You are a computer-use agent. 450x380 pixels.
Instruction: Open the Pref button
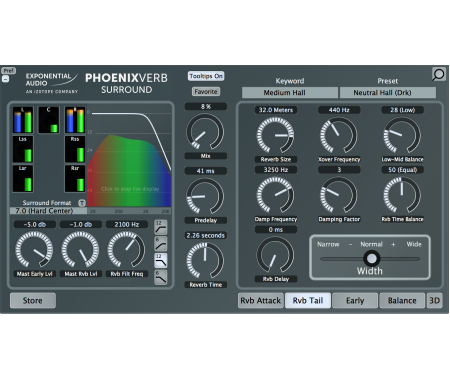8,71
